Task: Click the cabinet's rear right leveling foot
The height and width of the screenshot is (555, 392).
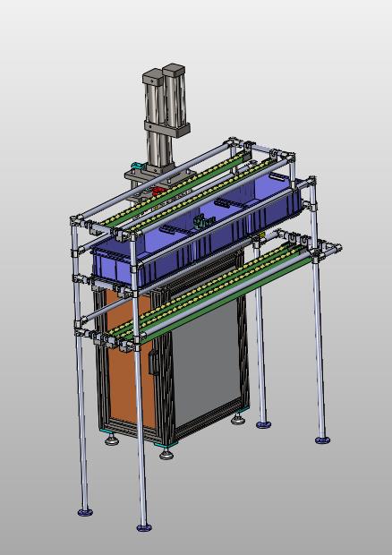Action: [x=238, y=420]
